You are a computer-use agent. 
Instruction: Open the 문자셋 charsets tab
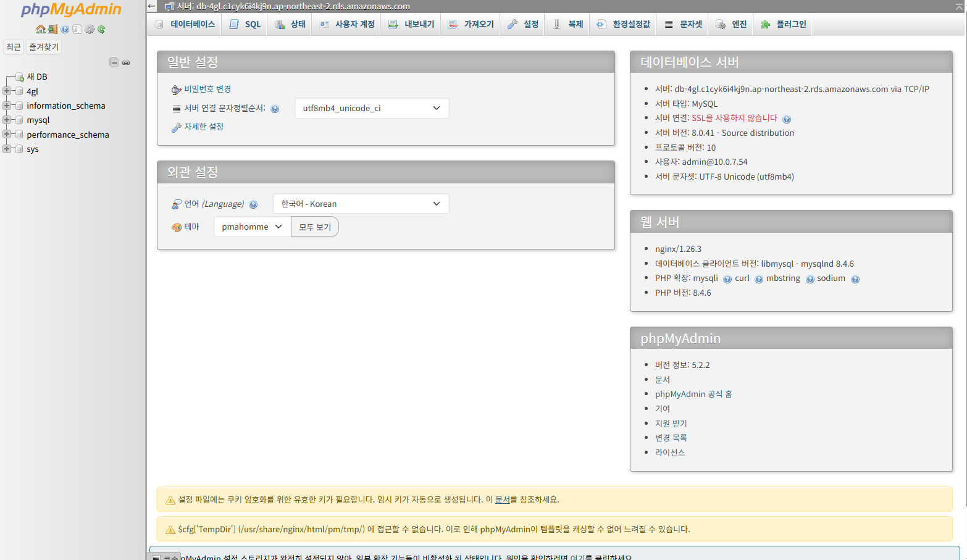point(683,24)
